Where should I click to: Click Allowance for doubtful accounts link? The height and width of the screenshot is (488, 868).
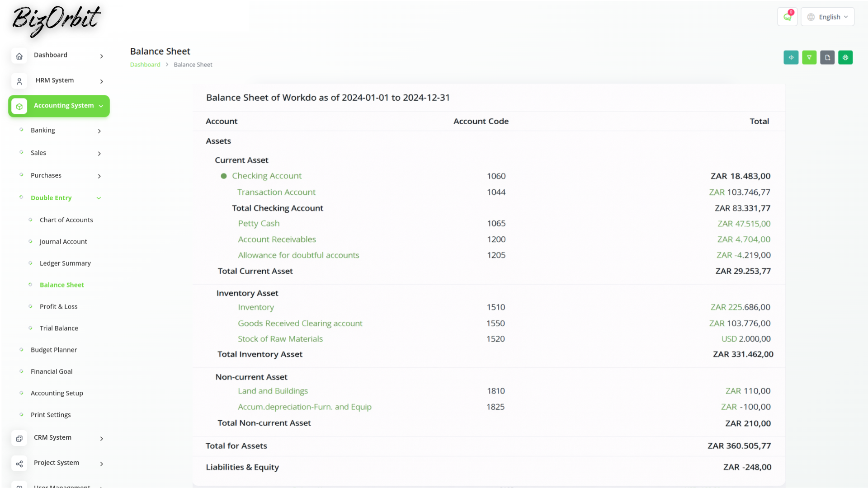(298, 255)
